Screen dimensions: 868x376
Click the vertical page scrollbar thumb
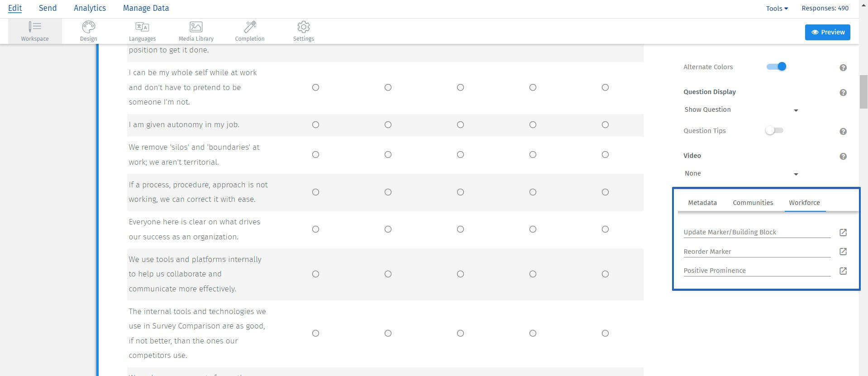(x=863, y=91)
